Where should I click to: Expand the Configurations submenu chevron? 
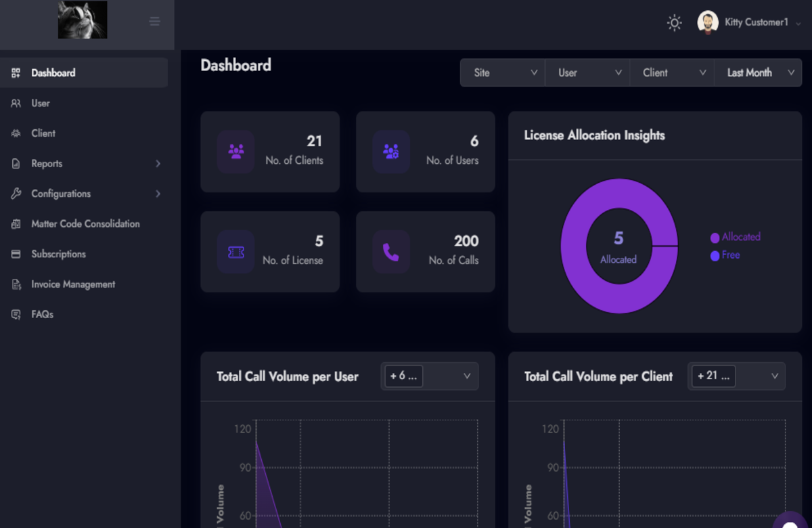158,194
